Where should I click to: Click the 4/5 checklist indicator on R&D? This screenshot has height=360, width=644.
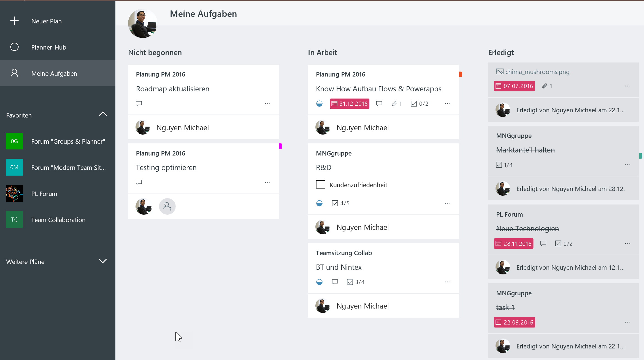tap(341, 203)
